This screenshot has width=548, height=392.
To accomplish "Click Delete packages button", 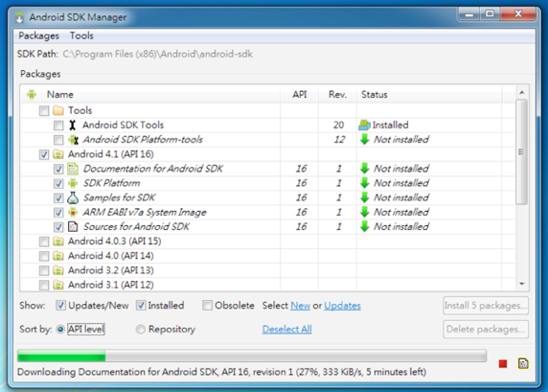I will pos(486,330).
